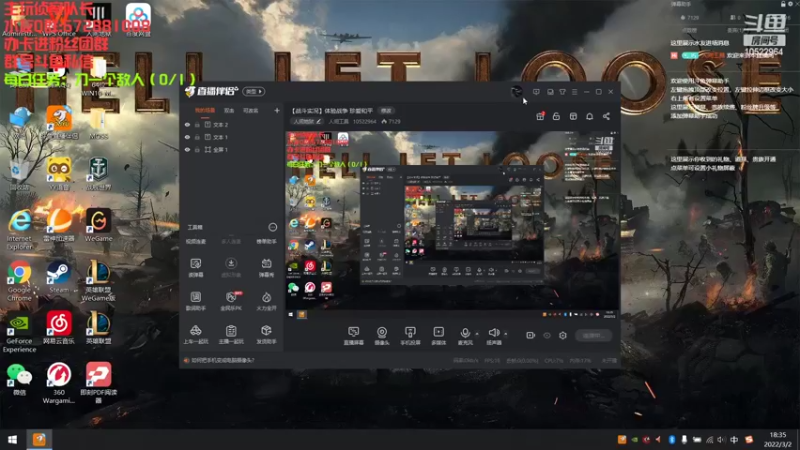Expand speaker options arrow
Image resolution: width=800 pixels, height=450 pixels.
pos(506,334)
